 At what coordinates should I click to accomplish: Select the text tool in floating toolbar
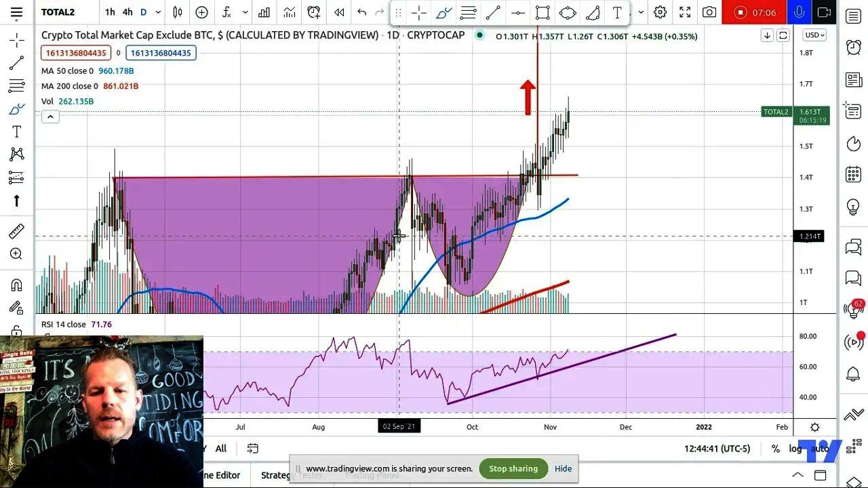[617, 12]
